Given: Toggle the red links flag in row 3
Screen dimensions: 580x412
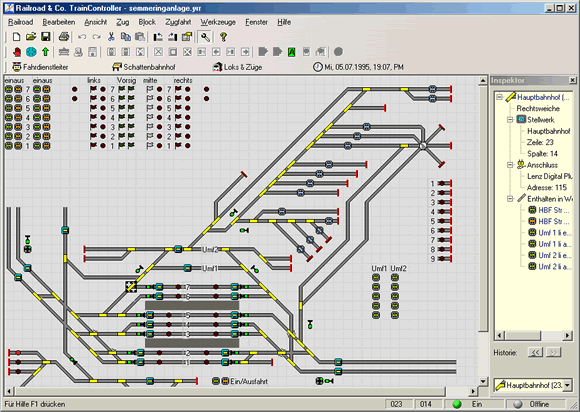Looking at the screenshot, I should pos(93,127).
